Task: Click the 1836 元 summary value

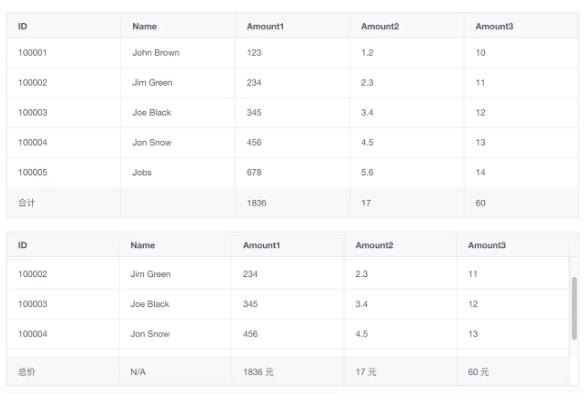Action: 258,372
